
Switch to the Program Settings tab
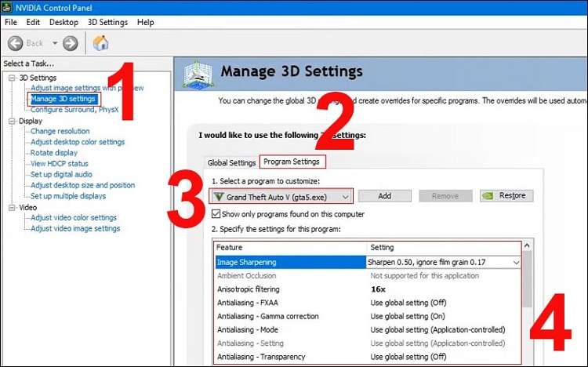[x=292, y=162]
